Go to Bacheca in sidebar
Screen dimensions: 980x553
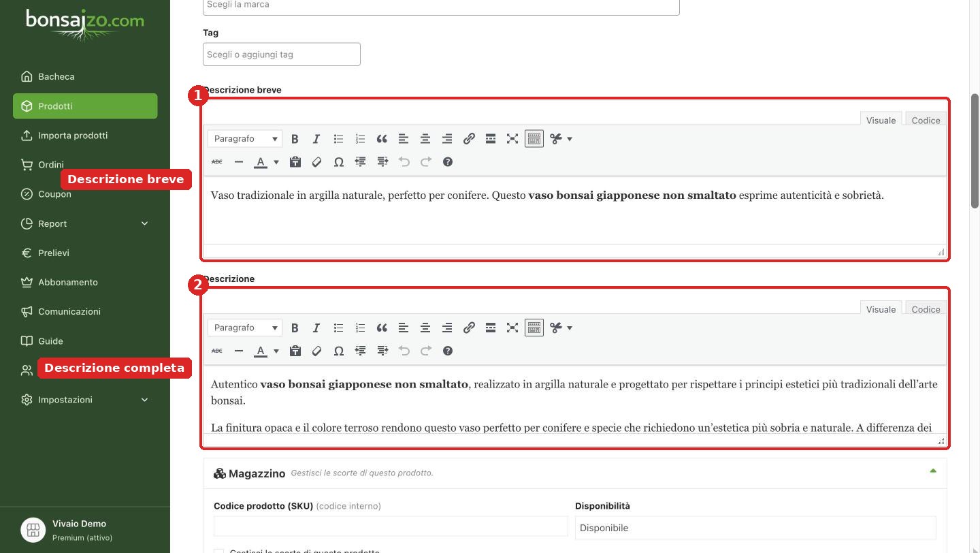85,77
